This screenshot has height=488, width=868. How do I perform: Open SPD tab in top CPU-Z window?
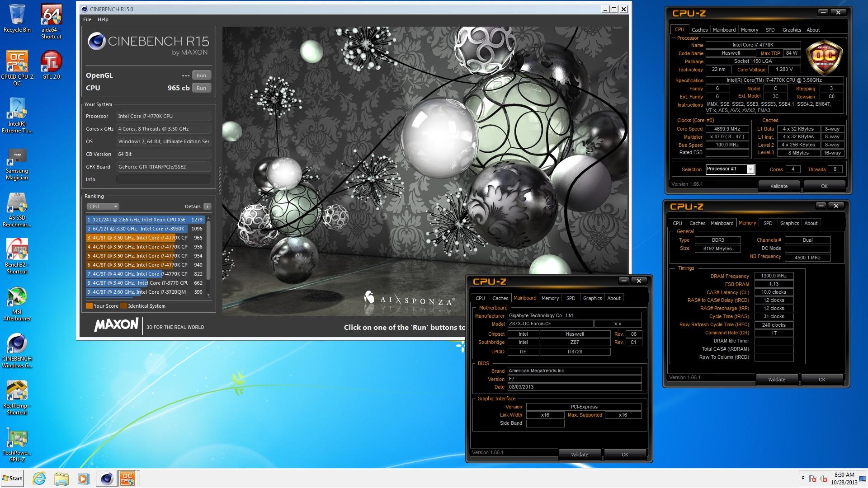(x=770, y=30)
